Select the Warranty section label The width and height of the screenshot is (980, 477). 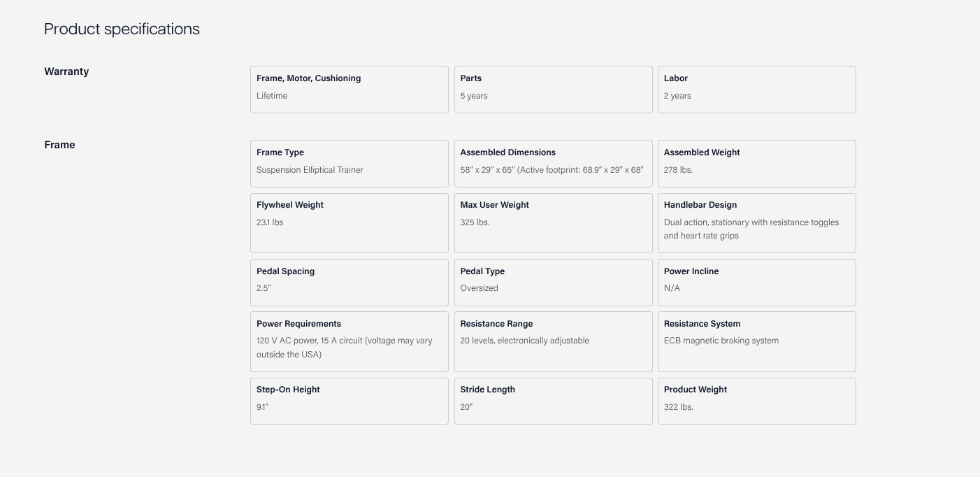tap(66, 71)
